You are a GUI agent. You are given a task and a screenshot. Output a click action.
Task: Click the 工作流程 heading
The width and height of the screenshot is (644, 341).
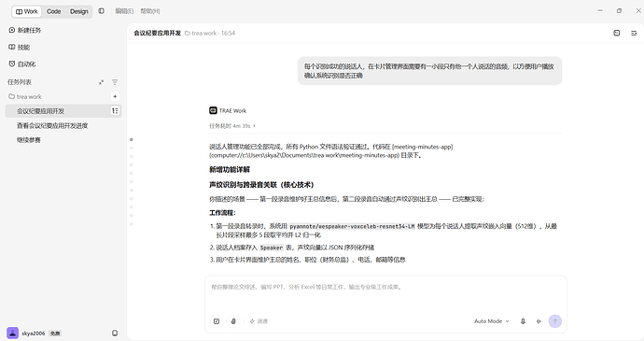[x=222, y=213]
